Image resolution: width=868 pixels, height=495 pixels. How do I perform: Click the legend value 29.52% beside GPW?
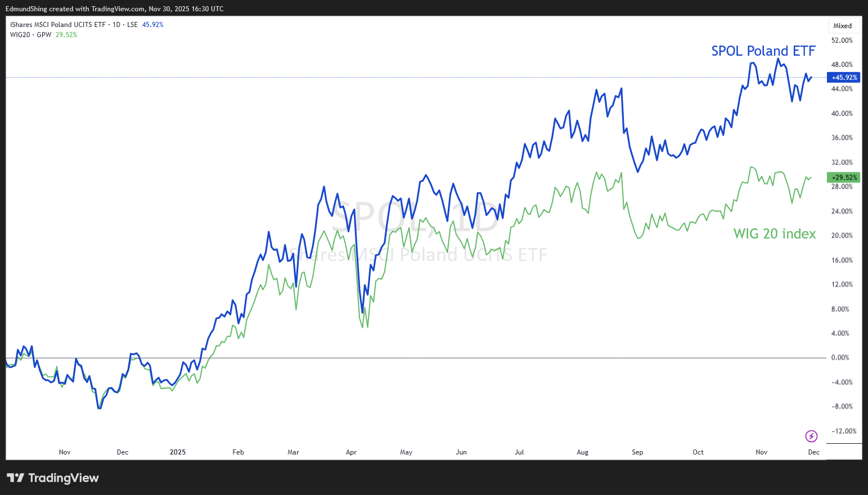tap(66, 35)
